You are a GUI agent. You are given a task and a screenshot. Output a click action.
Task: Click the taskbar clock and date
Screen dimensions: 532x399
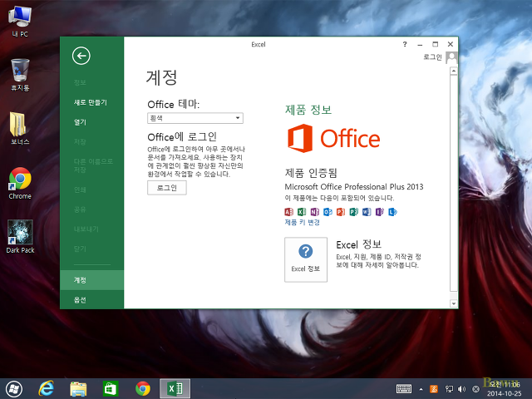(x=505, y=389)
